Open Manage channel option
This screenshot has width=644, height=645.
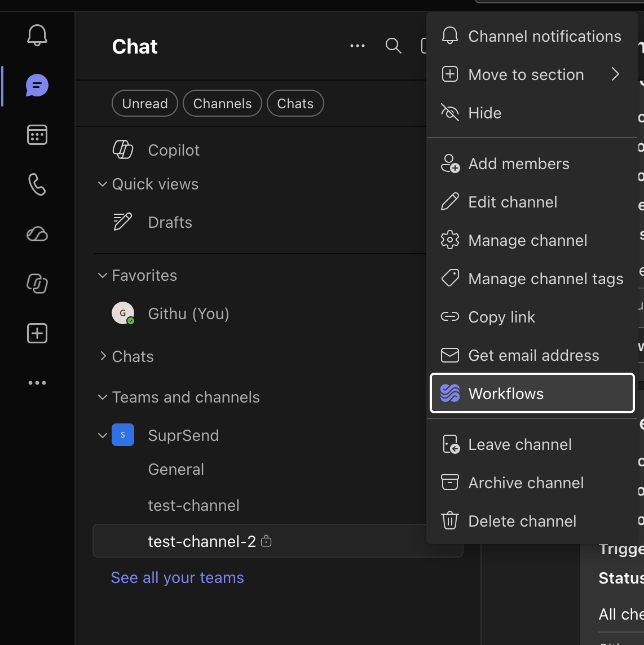(x=532, y=240)
